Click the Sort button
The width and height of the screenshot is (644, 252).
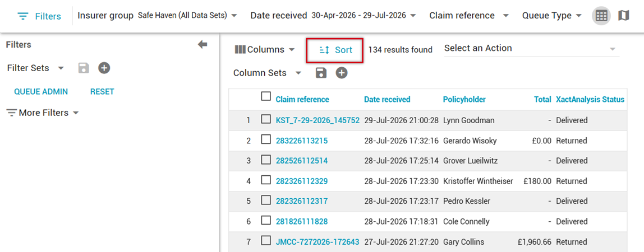[335, 50]
